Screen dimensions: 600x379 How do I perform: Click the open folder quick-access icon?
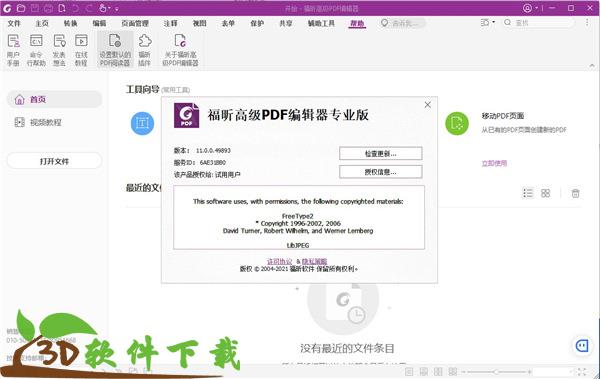21,8
